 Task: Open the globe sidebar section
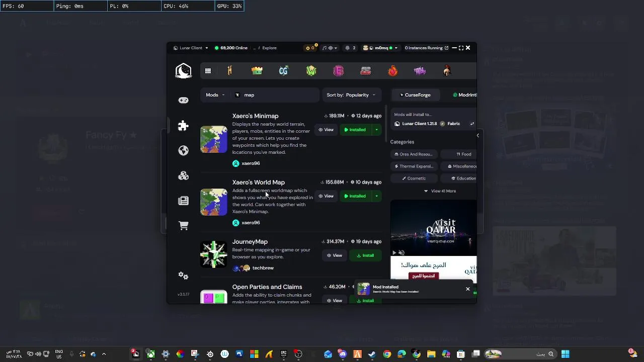pos(183,150)
